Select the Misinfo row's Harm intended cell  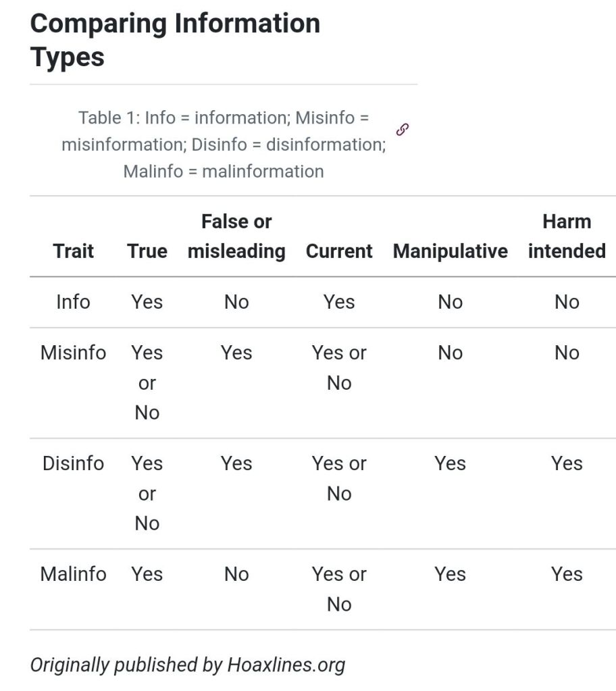tap(566, 353)
